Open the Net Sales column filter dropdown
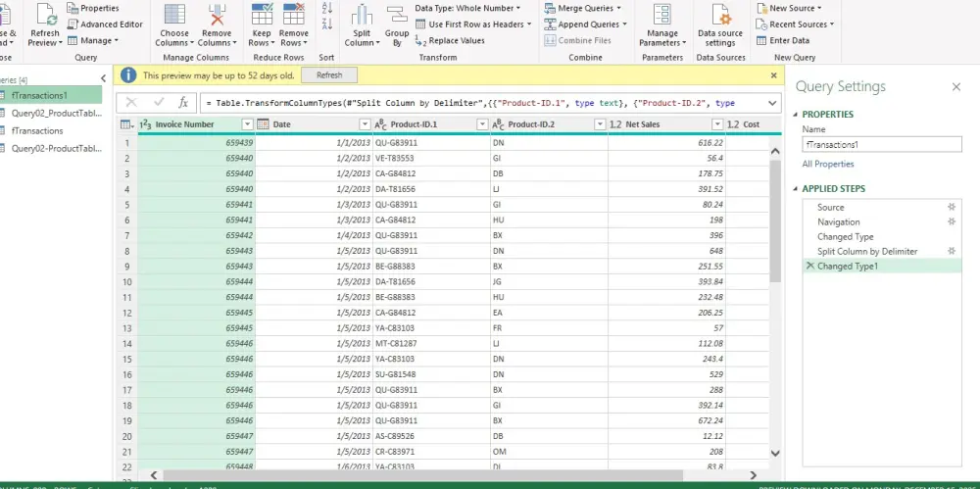Viewport: 980px width, 489px height. coord(717,124)
